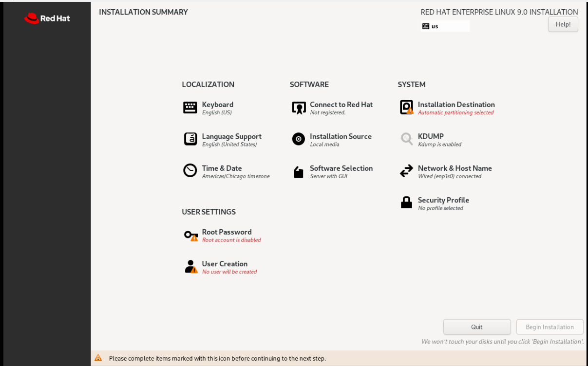Viewport: 588px width, 367px height.
Task: Click 'Americas/Chicago timezone' text
Action: click(x=236, y=176)
